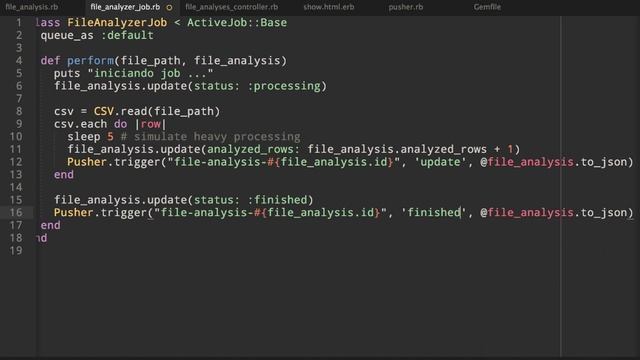Click 'analyzed_rows:' key on line 11

pos(253,149)
